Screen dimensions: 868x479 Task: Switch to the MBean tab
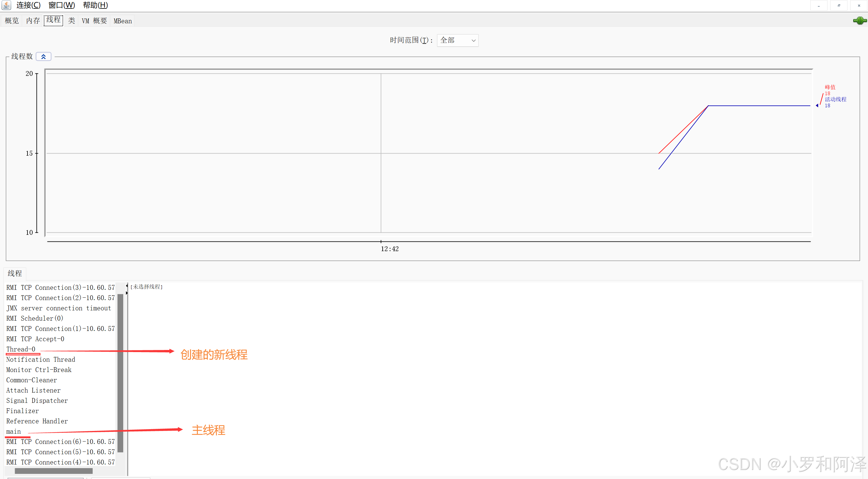(x=123, y=21)
